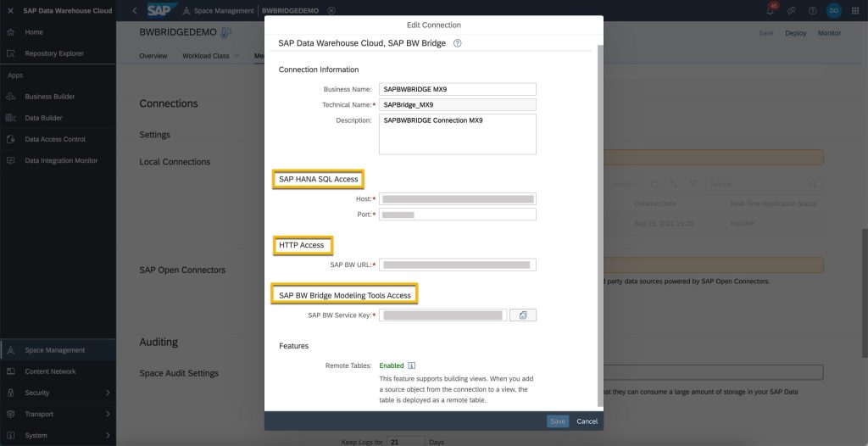
Task: Click the SAP BW Service Key field
Action: pos(442,315)
